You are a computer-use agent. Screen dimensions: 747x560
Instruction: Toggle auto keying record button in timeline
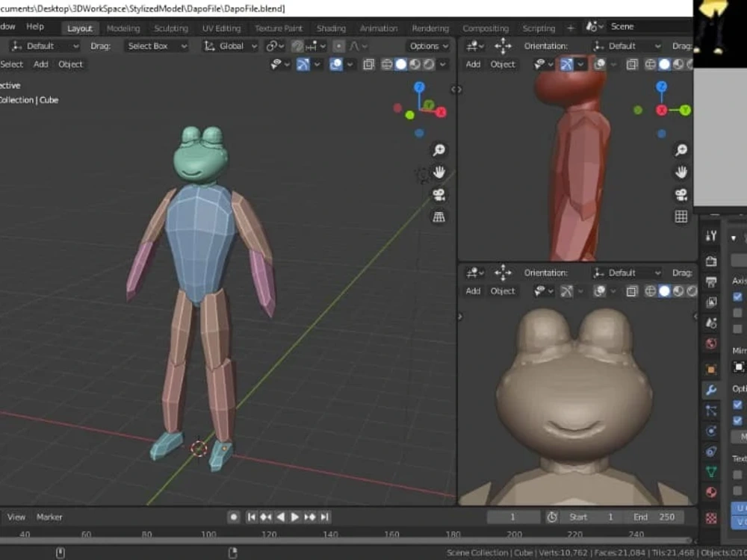(233, 517)
